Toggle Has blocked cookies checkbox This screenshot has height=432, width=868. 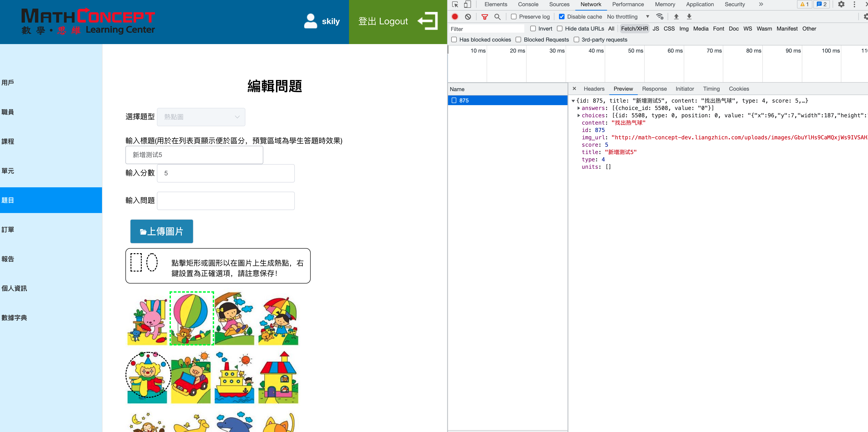(454, 39)
